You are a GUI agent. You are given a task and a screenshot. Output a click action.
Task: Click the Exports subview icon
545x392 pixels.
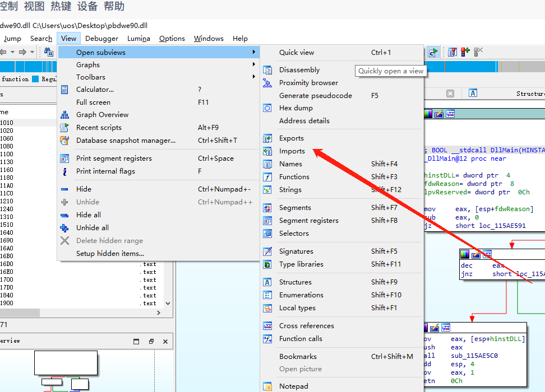[x=267, y=138]
